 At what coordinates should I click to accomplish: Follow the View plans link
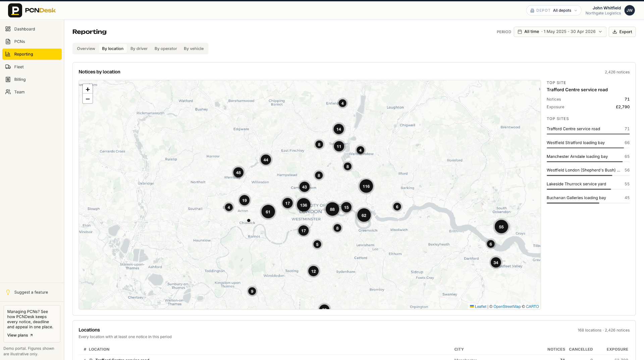20,335
